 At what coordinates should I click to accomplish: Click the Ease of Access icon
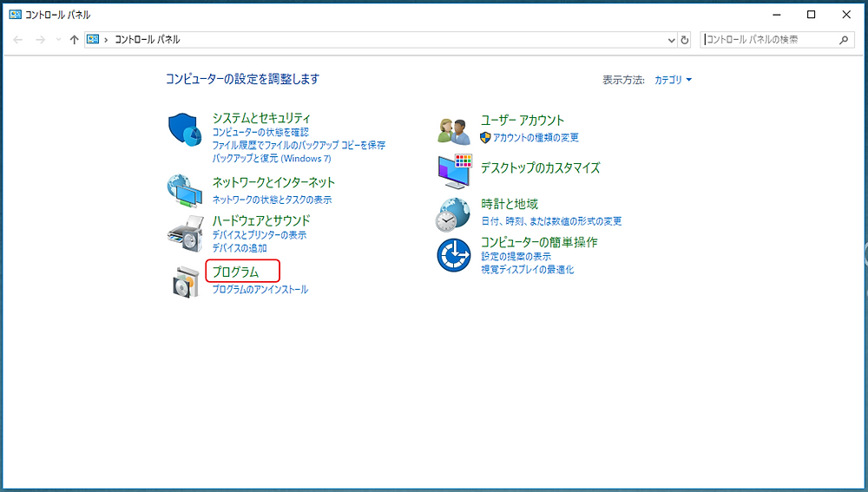pyautogui.click(x=453, y=255)
